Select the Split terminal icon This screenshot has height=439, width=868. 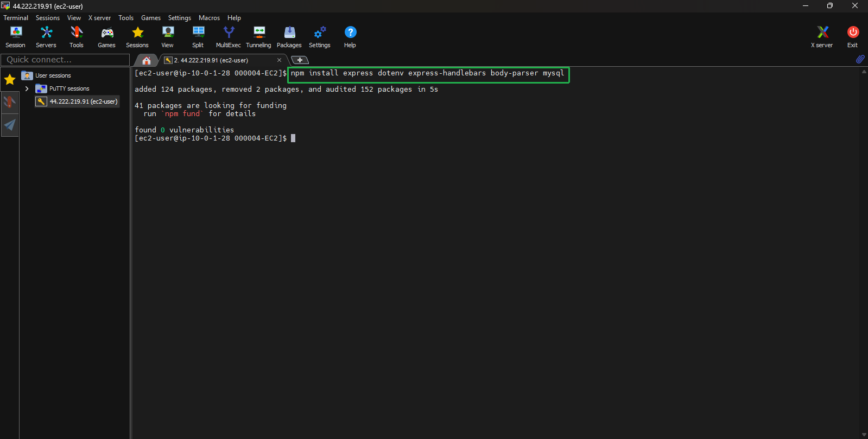click(198, 37)
